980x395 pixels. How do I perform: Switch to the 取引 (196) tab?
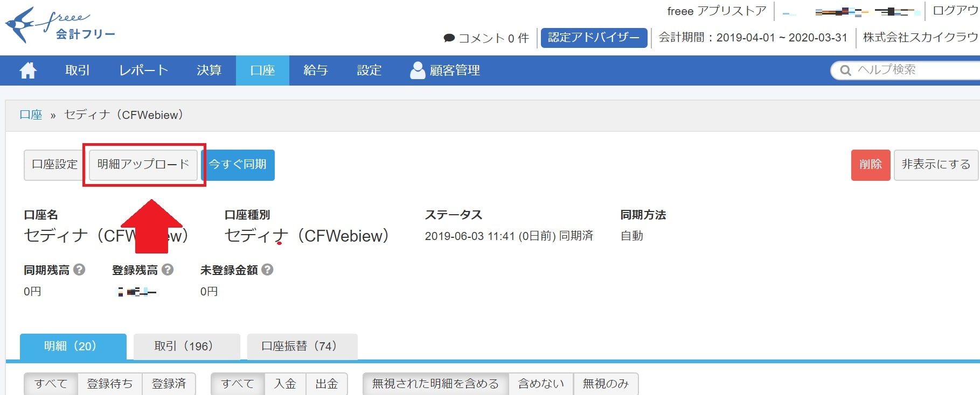[x=186, y=346]
